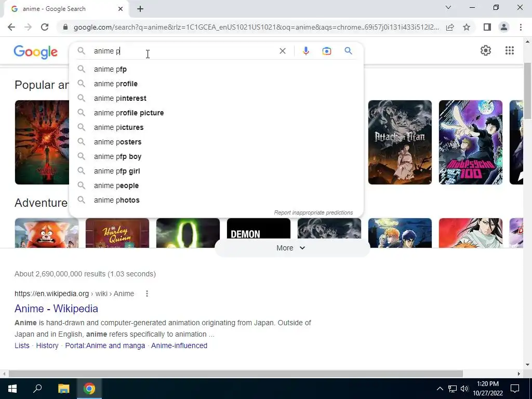Bookmark this page with star icon
532x399 pixels.
467,27
